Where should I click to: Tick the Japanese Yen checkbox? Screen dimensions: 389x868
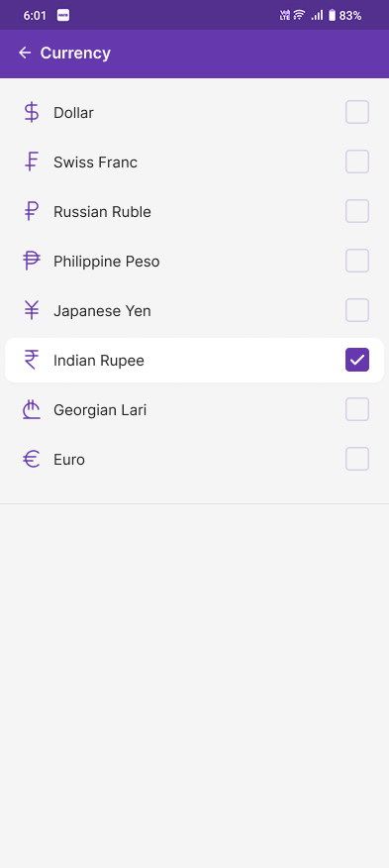(357, 310)
